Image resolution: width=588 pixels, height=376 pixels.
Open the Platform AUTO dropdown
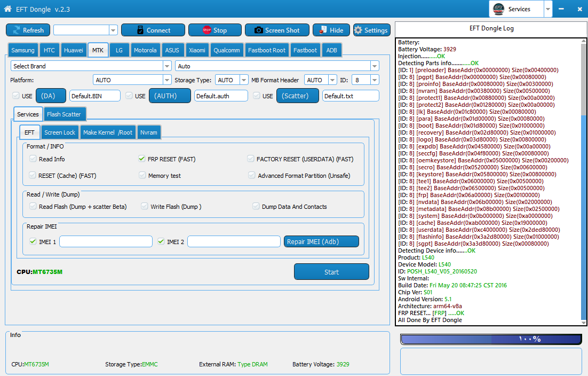[167, 80]
